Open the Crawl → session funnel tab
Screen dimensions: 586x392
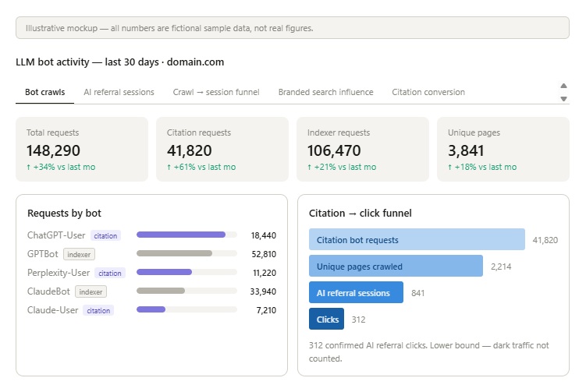click(216, 92)
